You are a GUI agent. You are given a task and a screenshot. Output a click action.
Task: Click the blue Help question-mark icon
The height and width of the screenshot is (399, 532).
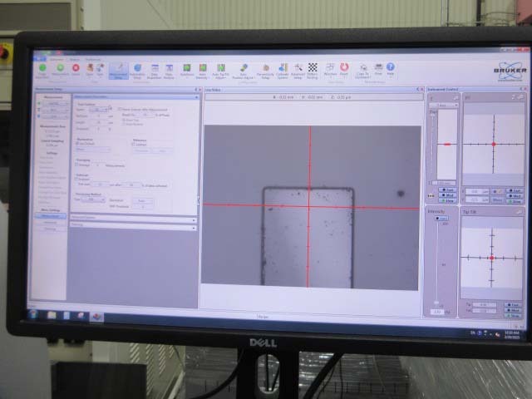(x=391, y=69)
